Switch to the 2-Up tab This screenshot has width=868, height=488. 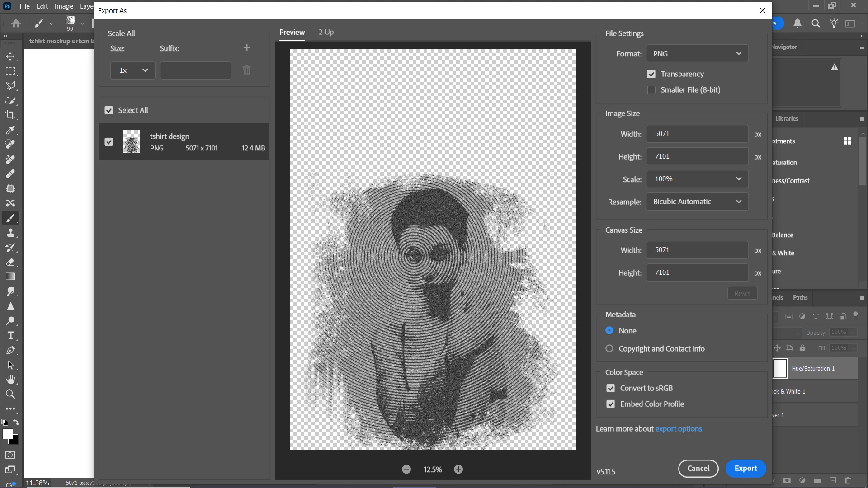coord(325,32)
